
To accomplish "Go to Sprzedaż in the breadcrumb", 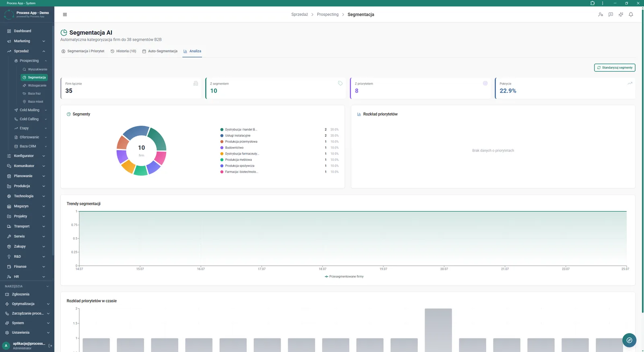I will (299, 14).
